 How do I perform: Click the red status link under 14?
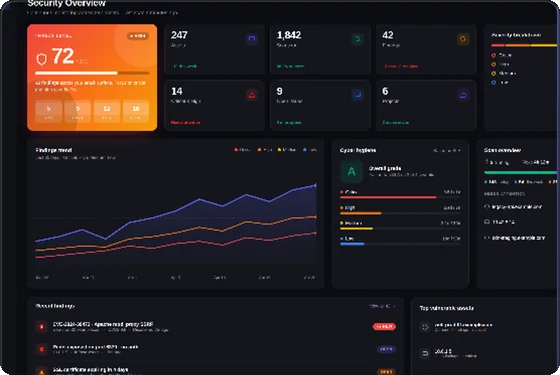click(185, 122)
